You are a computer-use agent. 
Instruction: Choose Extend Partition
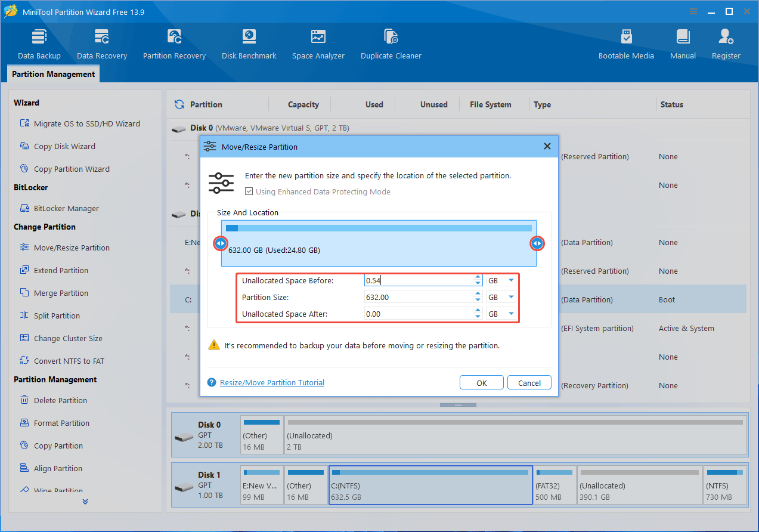(54, 270)
